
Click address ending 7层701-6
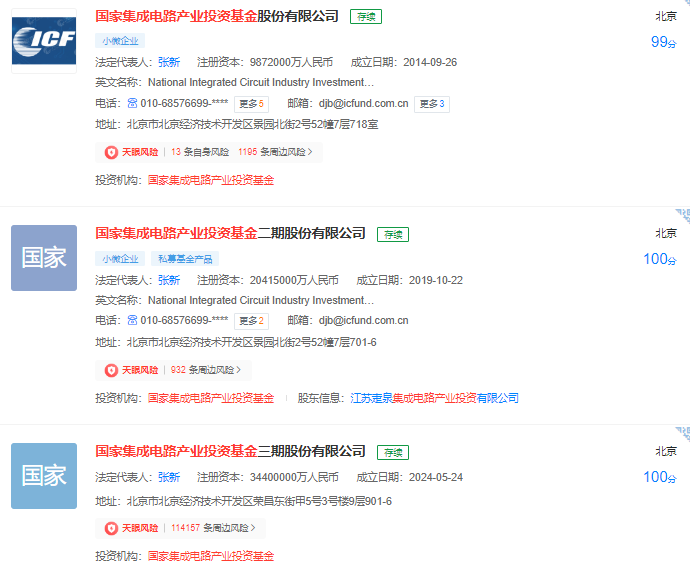[x=252, y=342]
